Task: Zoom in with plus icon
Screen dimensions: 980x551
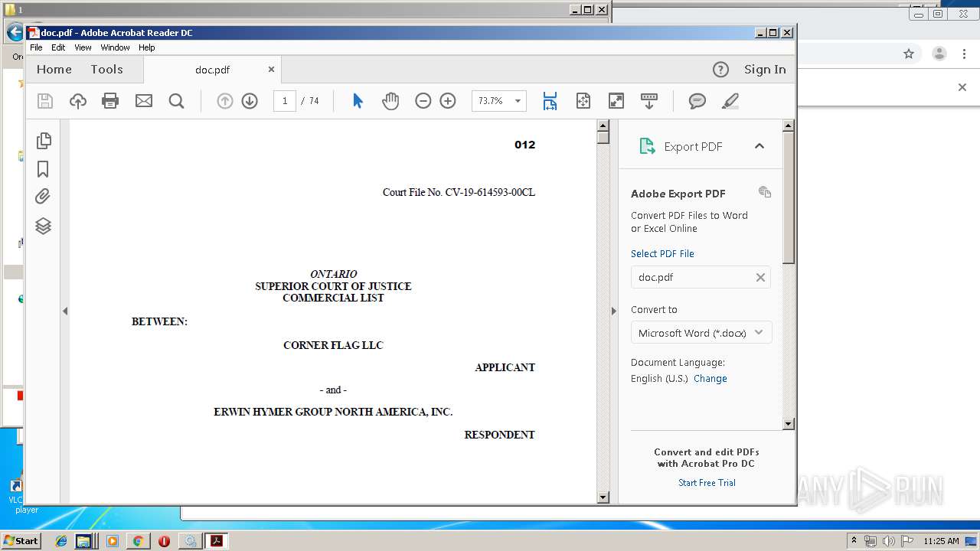Action: [448, 101]
